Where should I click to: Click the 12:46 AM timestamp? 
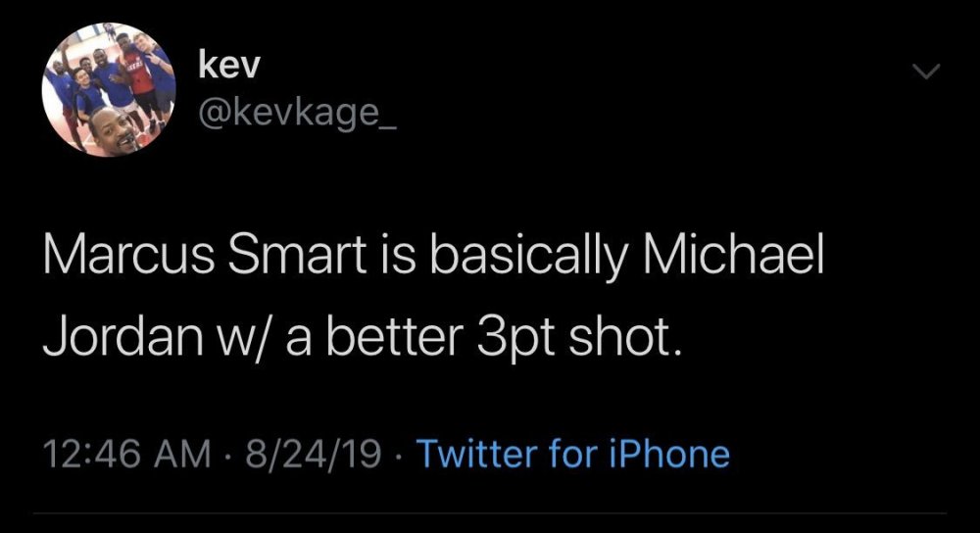click(x=126, y=455)
